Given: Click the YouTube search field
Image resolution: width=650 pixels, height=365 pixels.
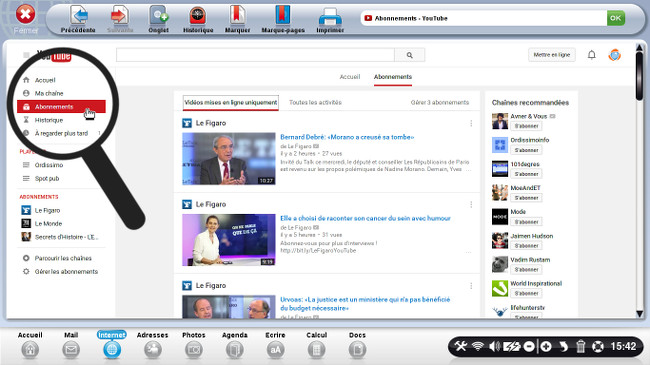Looking at the screenshot, I should [255, 55].
